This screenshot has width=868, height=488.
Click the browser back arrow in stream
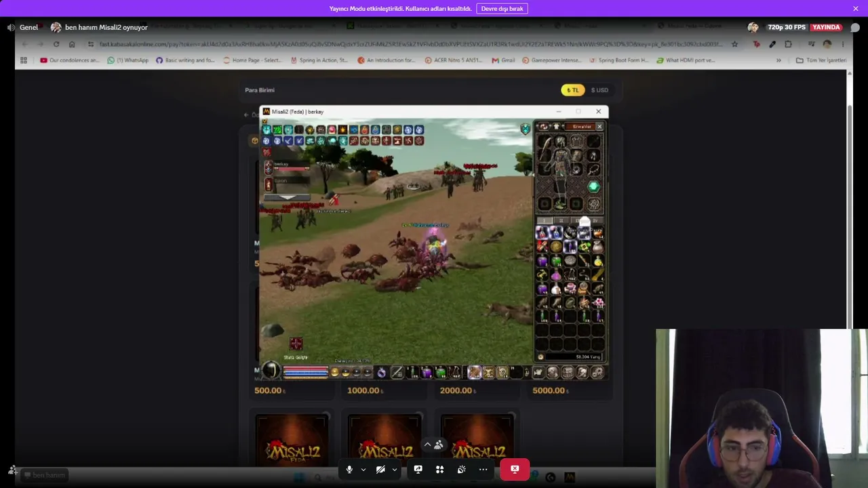click(x=25, y=44)
